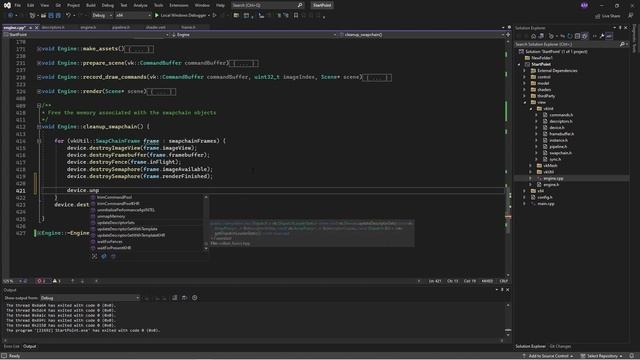Expand the External Dependencies node
The height and width of the screenshot is (360, 640).
524,71
